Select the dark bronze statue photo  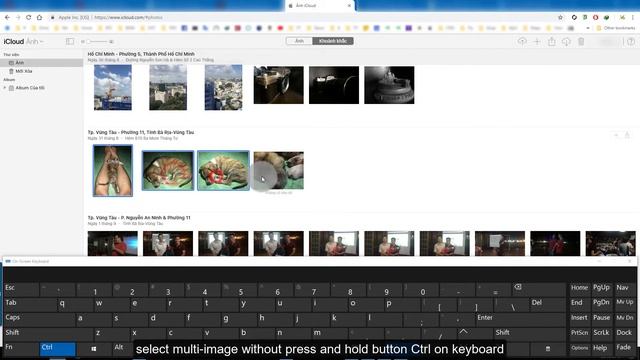pyautogui.click(x=389, y=85)
